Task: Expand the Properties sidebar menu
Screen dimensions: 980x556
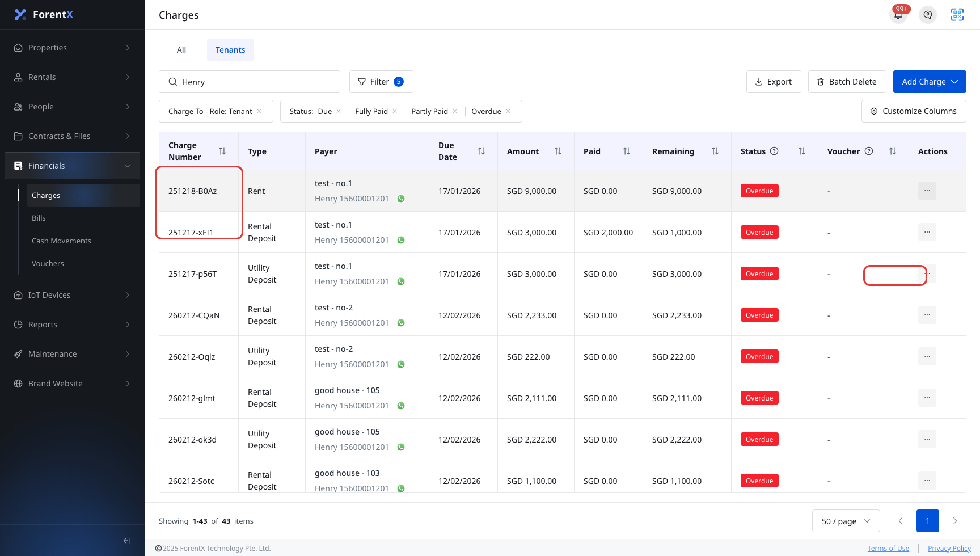Action: click(x=72, y=48)
